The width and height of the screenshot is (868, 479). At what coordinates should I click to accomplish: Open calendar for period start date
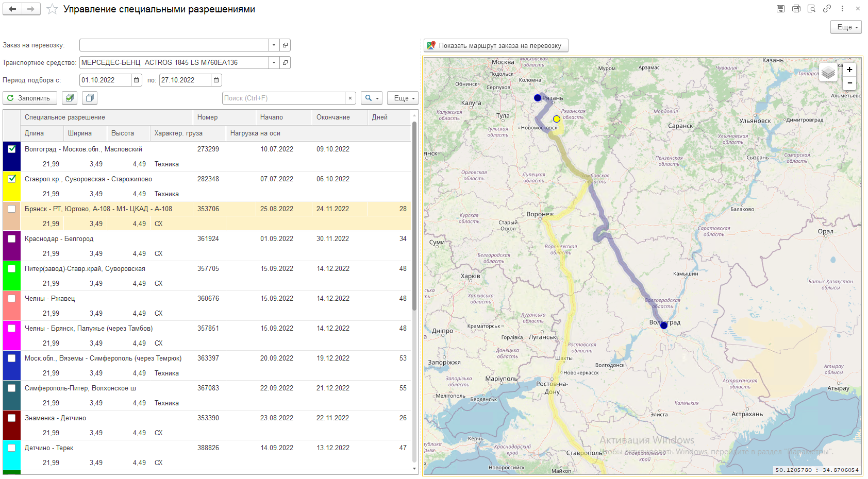(136, 80)
